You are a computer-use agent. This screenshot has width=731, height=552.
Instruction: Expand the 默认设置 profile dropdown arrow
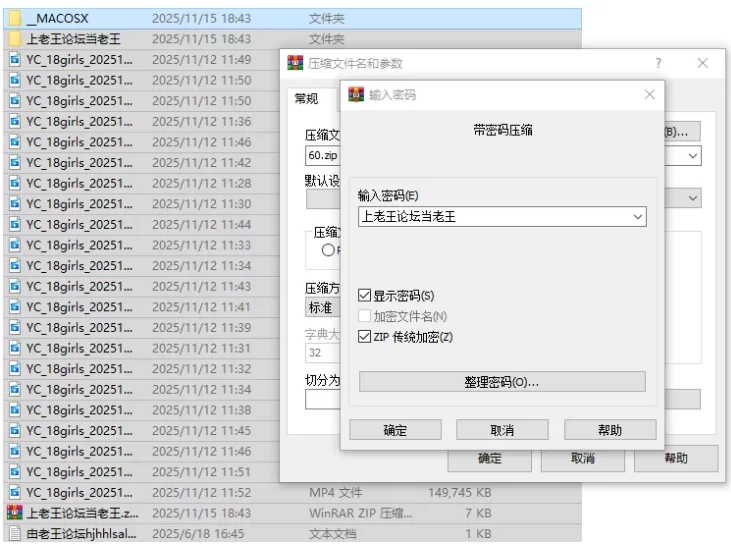pyautogui.click(x=693, y=198)
